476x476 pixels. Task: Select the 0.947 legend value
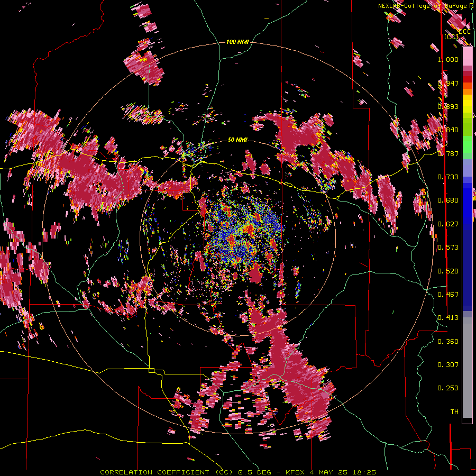point(448,83)
